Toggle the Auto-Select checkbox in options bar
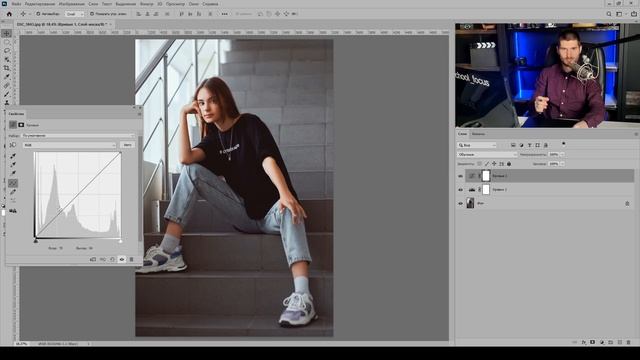This screenshot has width=640, height=360. click(38, 14)
